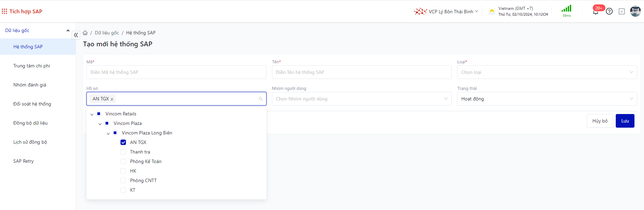Open Trung tâm chi phí menu item

pos(32,66)
